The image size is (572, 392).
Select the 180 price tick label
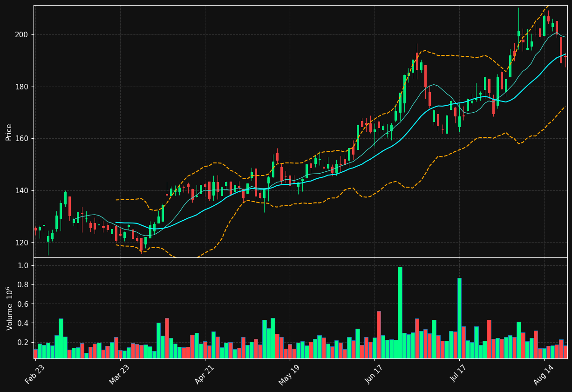point(22,87)
